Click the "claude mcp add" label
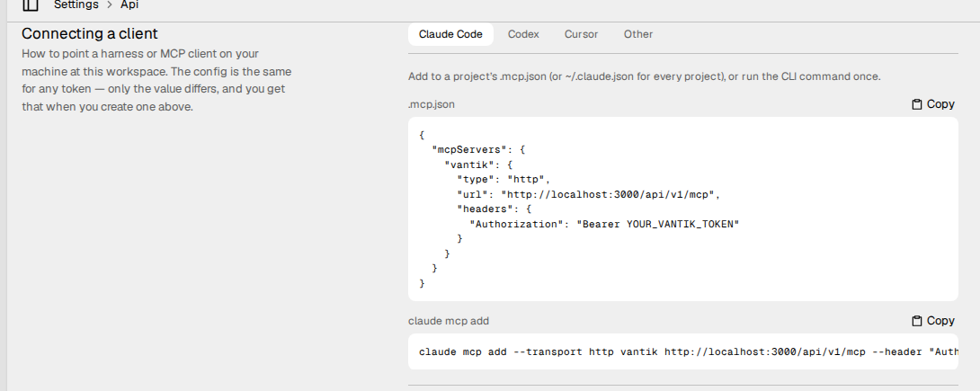Viewport: 980px width, 391px height. point(449,321)
